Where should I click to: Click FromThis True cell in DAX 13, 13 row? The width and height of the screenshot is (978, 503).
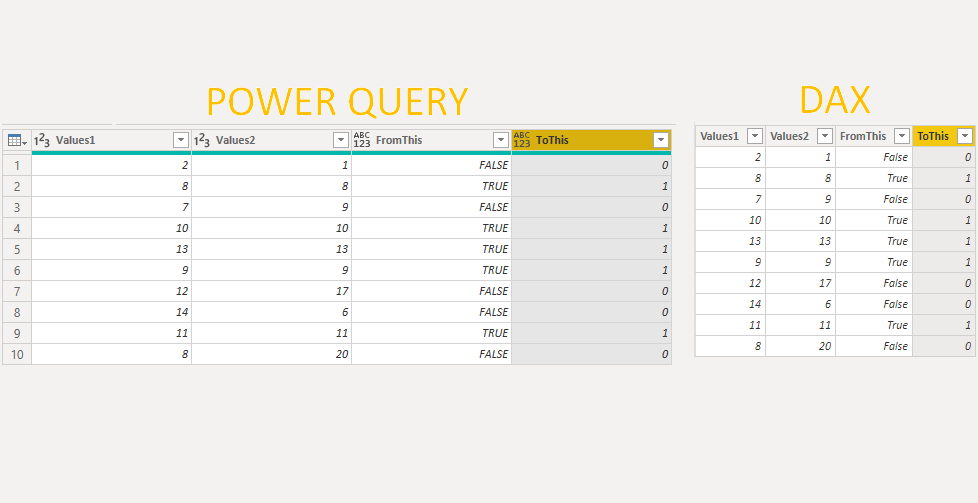(x=874, y=242)
